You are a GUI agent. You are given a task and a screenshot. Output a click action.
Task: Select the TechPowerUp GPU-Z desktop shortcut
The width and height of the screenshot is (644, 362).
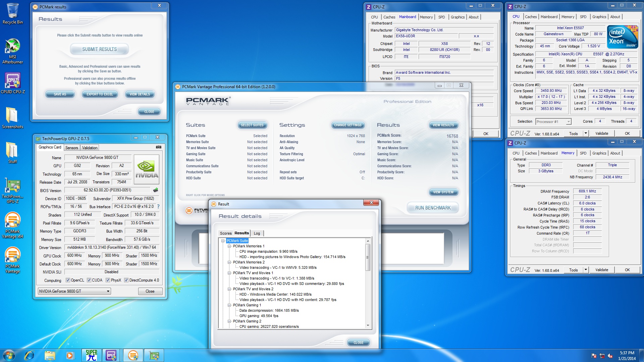click(x=12, y=191)
